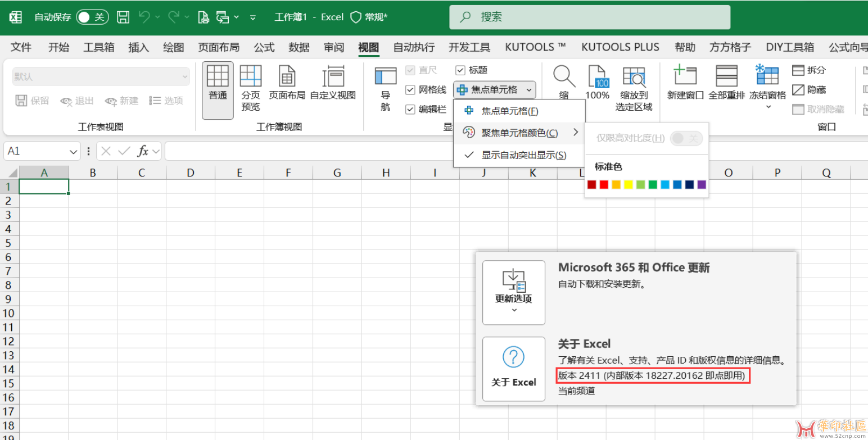Pick the purple standard color swatch
The height and width of the screenshot is (440, 868).
coord(702,184)
